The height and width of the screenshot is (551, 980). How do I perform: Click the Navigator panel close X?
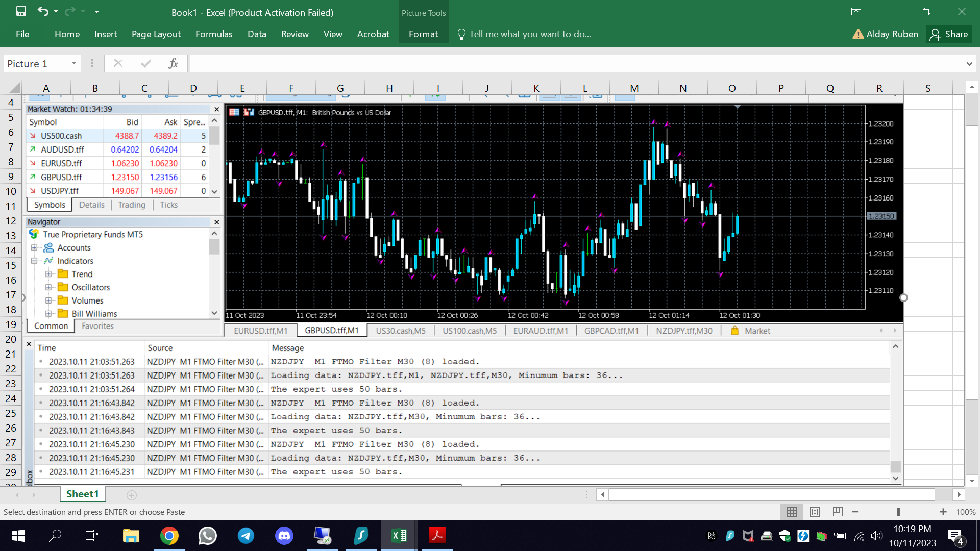[216, 222]
